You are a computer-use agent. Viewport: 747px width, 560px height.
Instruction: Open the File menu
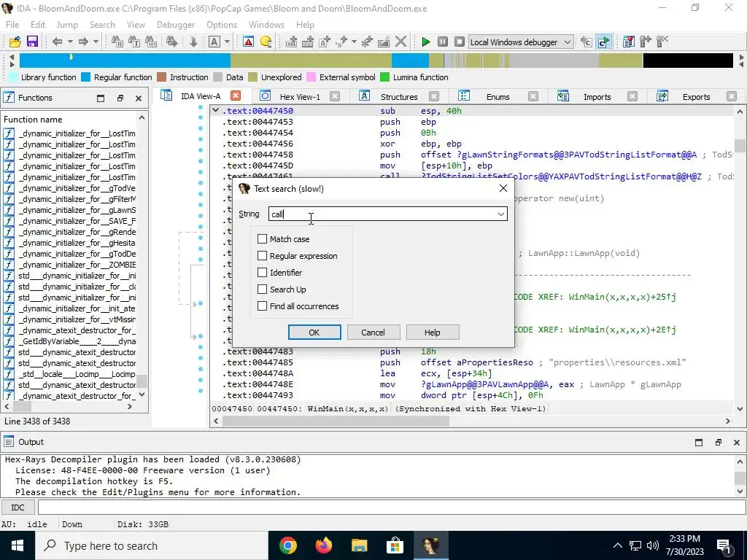tap(12, 25)
